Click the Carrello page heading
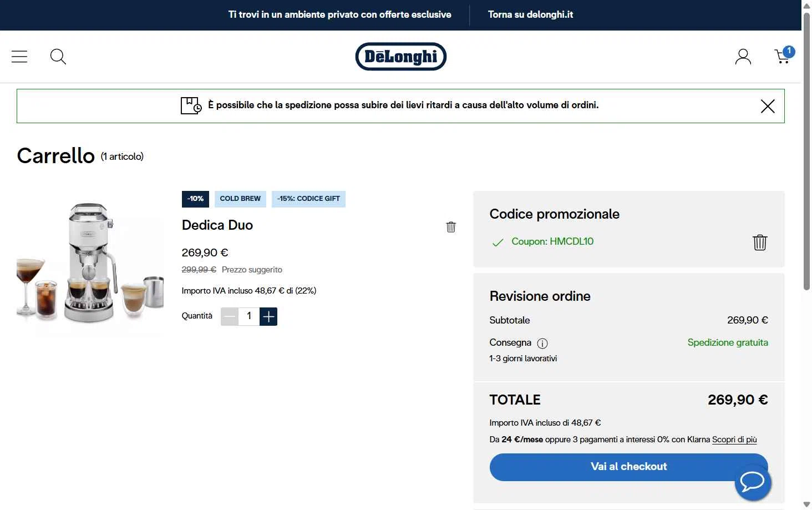The height and width of the screenshot is (510, 812). (x=56, y=156)
